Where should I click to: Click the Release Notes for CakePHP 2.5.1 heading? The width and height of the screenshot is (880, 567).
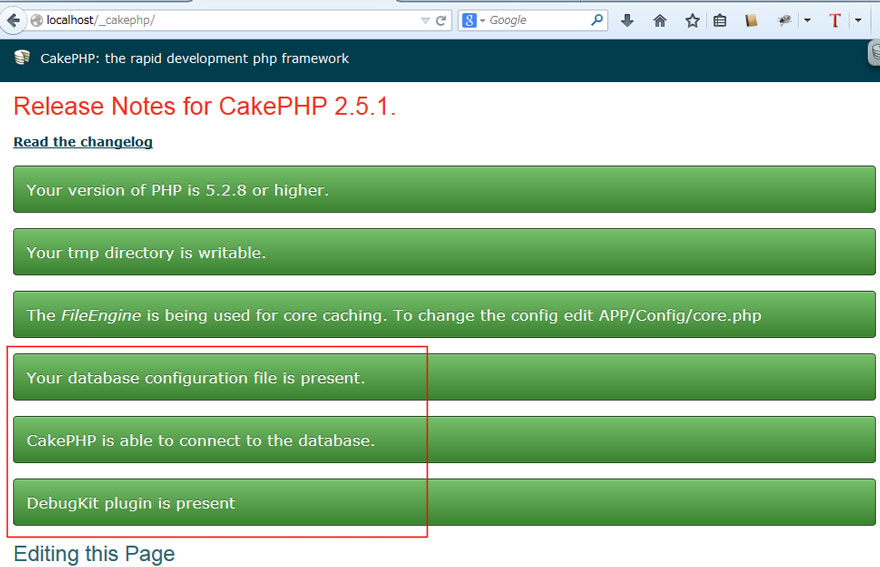(x=204, y=106)
